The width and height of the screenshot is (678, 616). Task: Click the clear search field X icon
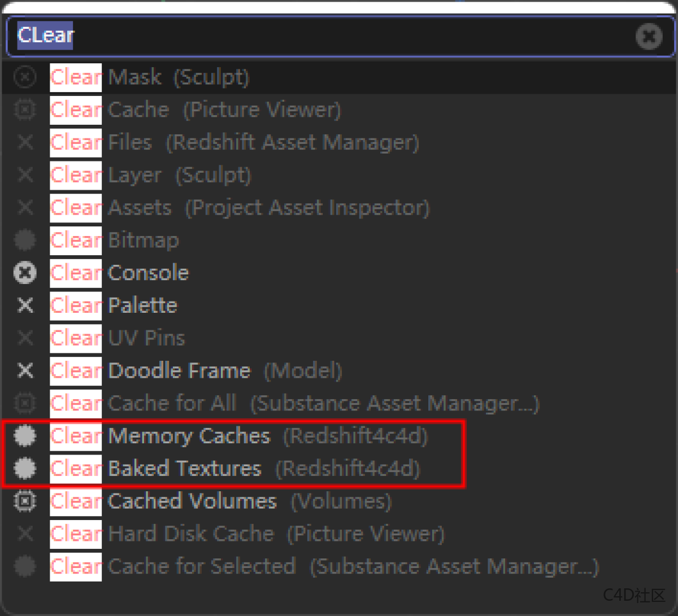tap(649, 37)
